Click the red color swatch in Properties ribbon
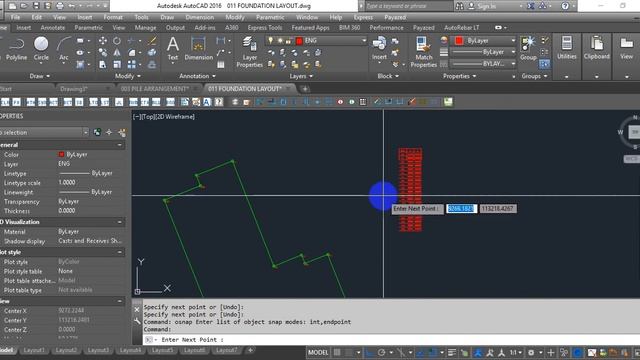 (x=459, y=40)
